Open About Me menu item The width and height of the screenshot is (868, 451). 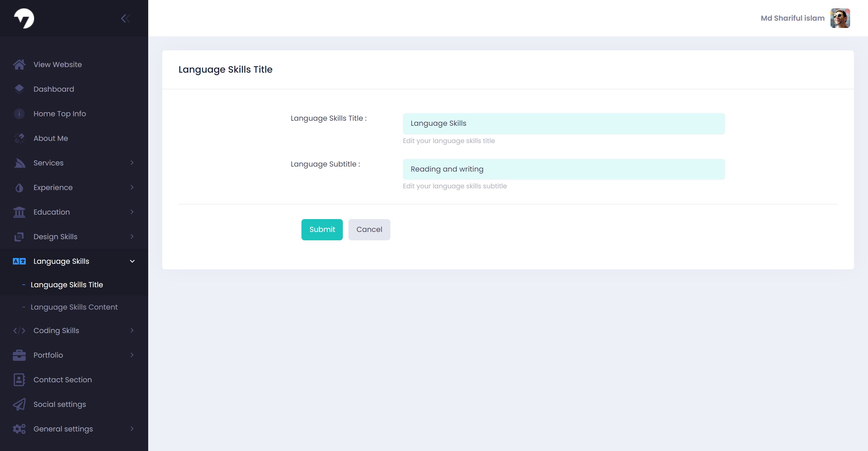(74, 138)
